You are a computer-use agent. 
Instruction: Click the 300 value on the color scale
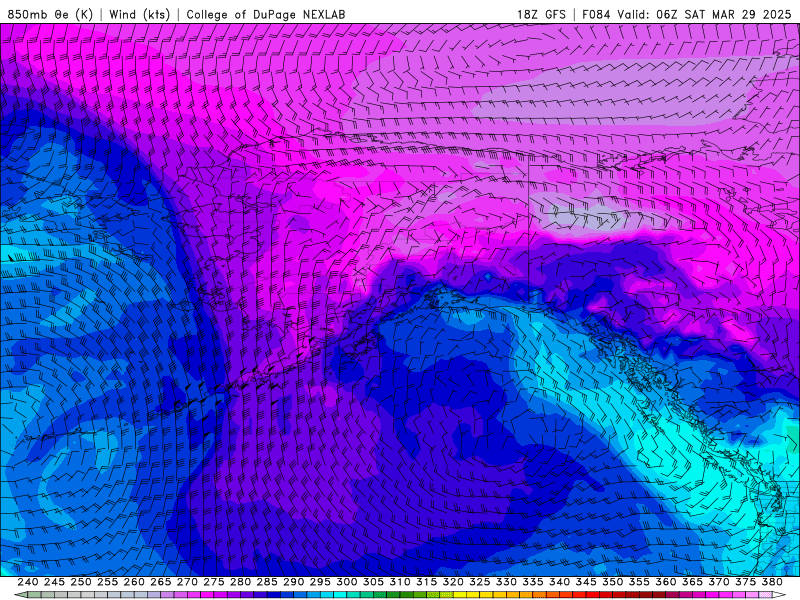(346, 582)
